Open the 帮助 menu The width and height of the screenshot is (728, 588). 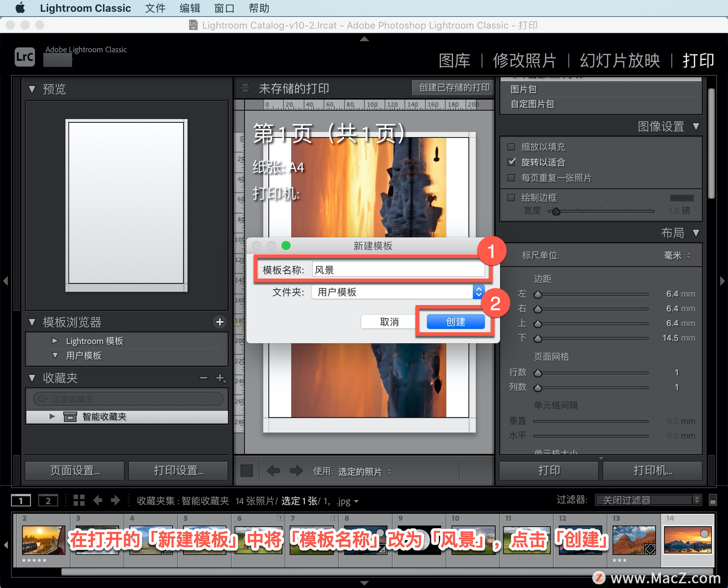259,8
